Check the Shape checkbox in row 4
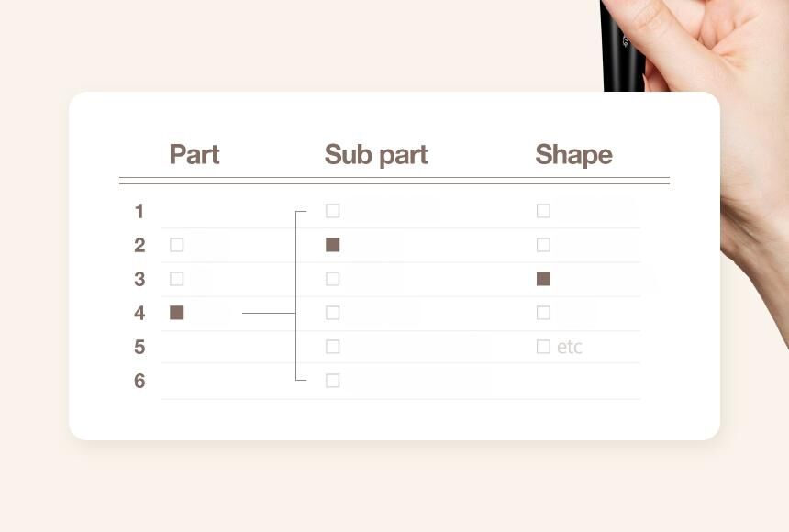This screenshot has height=532, width=789. pos(543,313)
